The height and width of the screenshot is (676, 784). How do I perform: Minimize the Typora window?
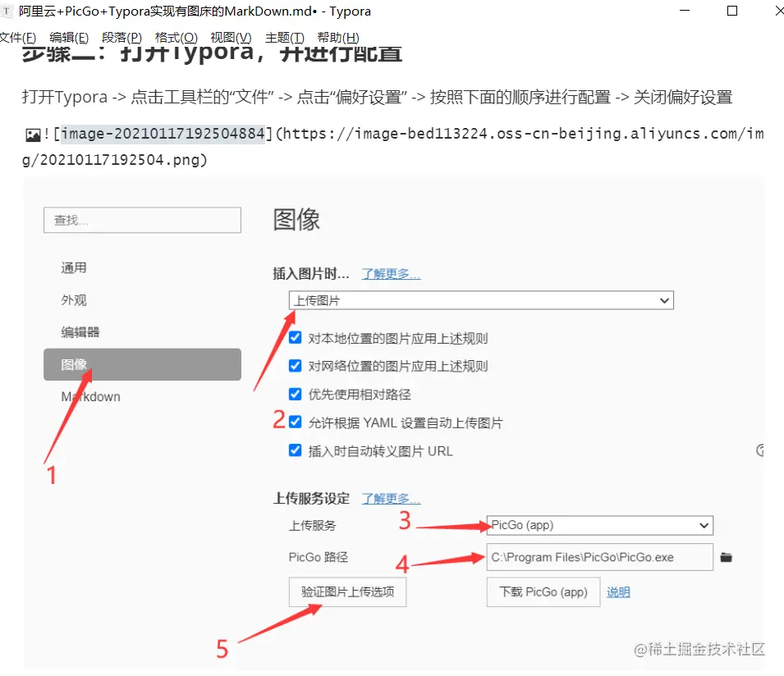click(x=685, y=11)
